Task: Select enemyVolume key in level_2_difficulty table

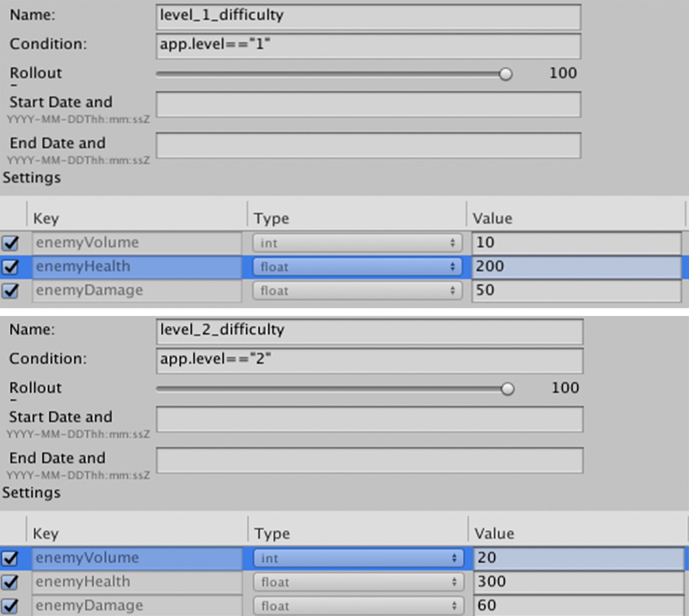Action: (x=137, y=558)
